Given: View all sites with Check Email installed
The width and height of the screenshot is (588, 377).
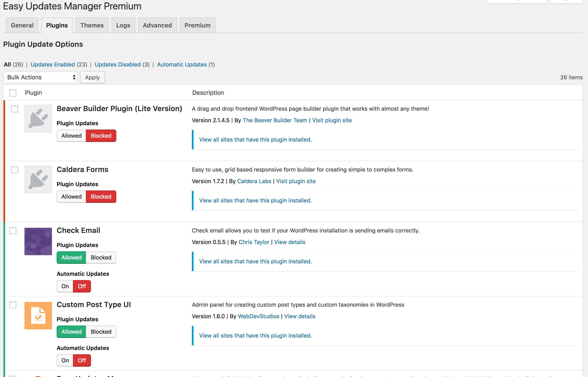Looking at the screenshot, I should click(x=255, y=261).
